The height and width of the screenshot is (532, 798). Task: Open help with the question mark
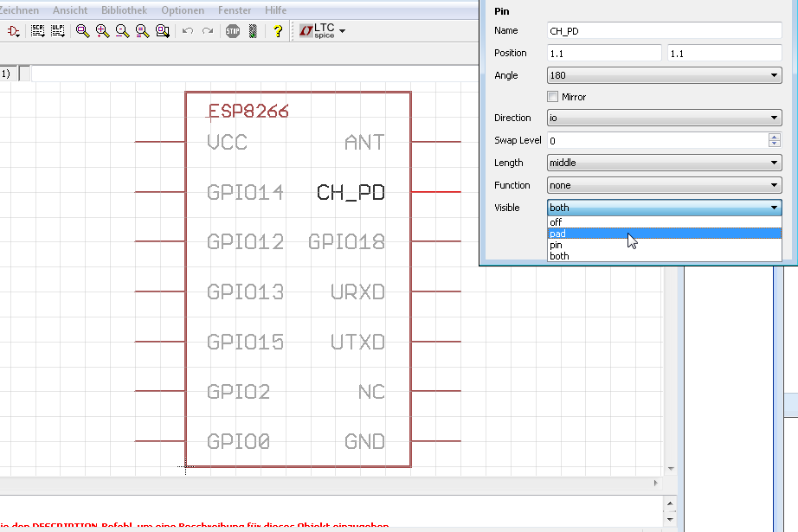pos(278,31)
